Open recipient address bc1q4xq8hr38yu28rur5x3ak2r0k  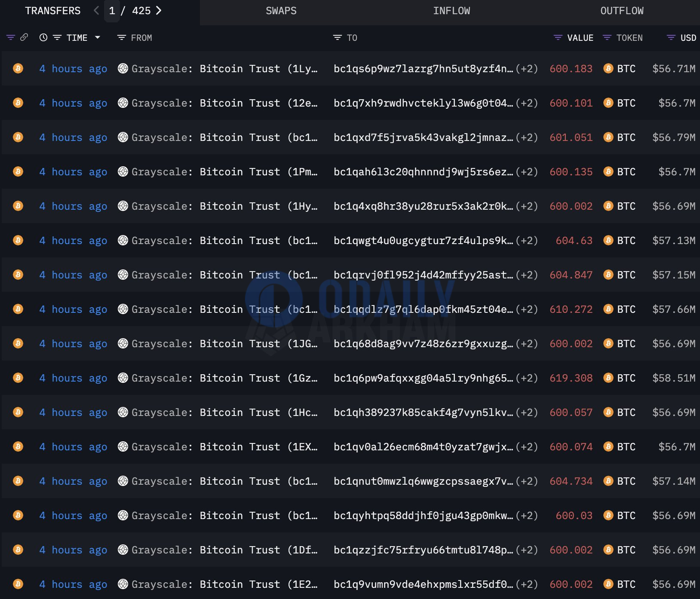[423, 206]
